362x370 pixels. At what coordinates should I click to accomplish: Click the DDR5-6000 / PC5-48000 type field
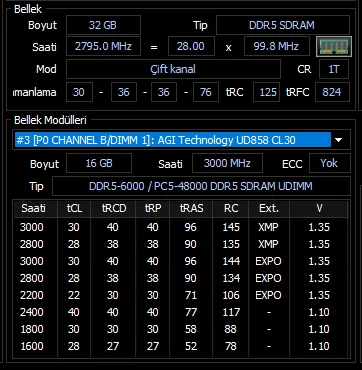point(201,186)
